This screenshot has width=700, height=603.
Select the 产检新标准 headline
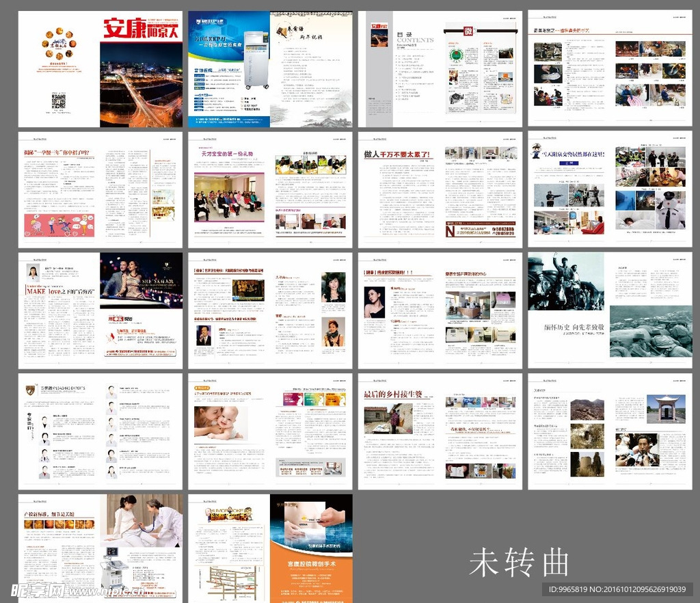click(49, 514)
